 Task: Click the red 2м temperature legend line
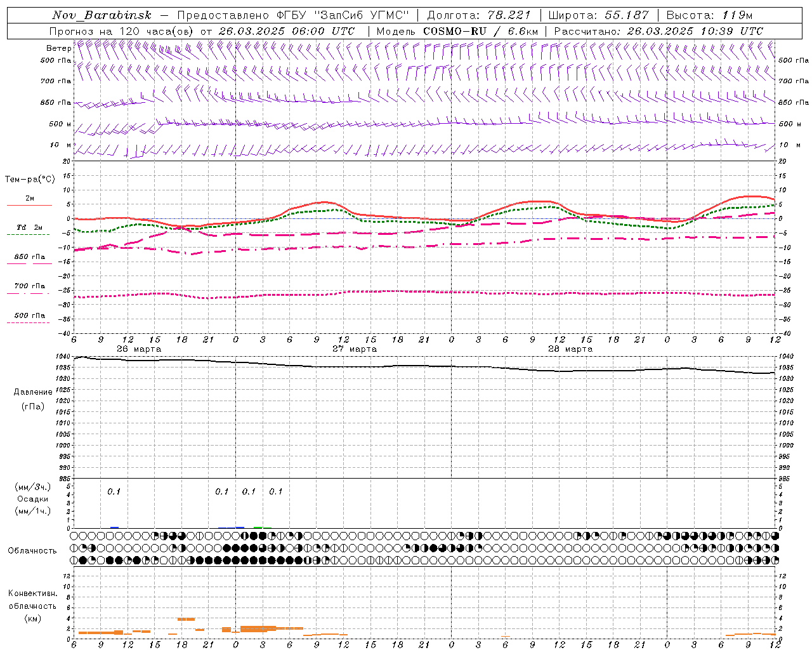pos(29,205)
